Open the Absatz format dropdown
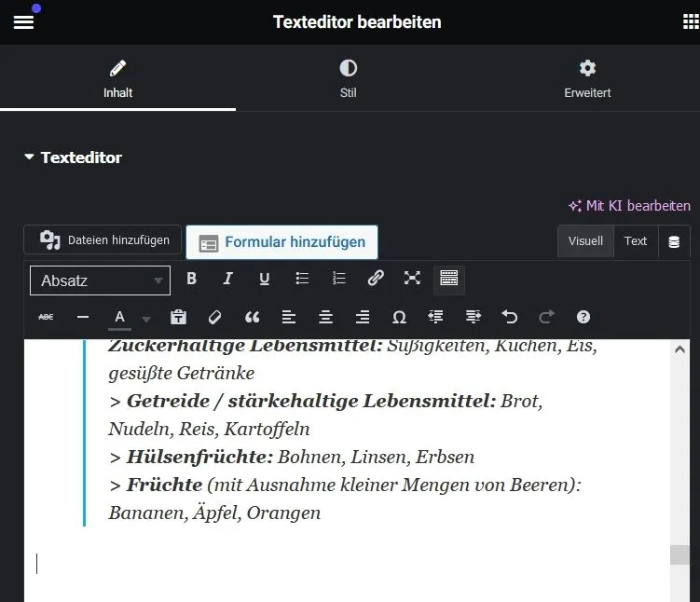 100,280
